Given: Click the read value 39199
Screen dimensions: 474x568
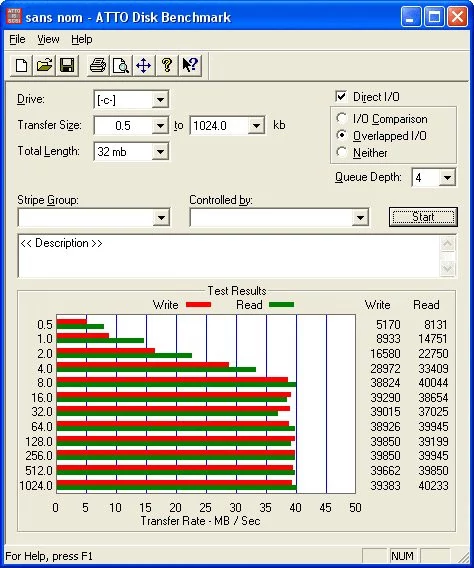Looking at the screenshot, I should [x=433, y=442].
